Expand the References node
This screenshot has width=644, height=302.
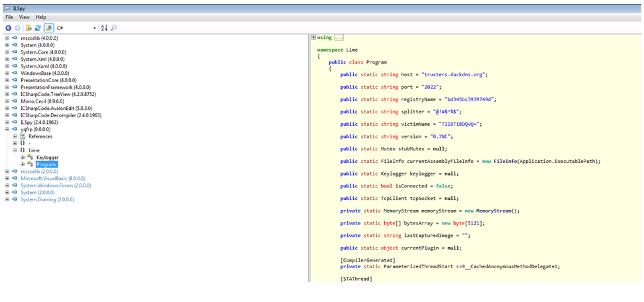15,136
